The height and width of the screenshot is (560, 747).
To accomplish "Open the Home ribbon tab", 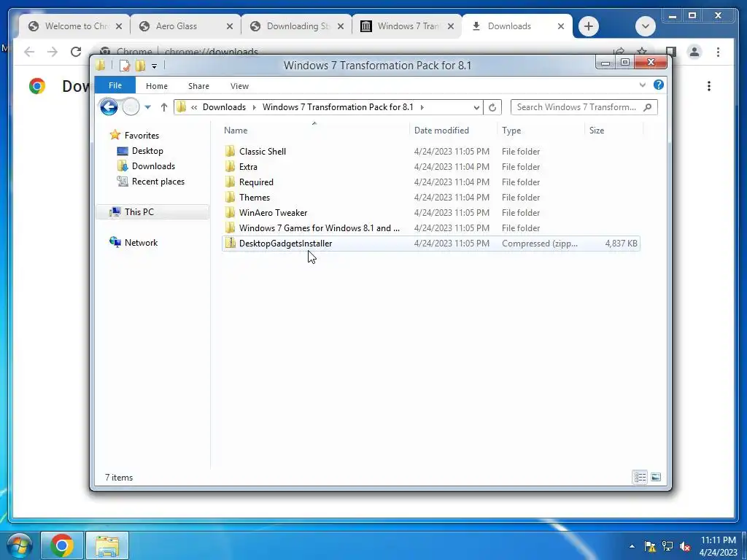I will 157,86.
